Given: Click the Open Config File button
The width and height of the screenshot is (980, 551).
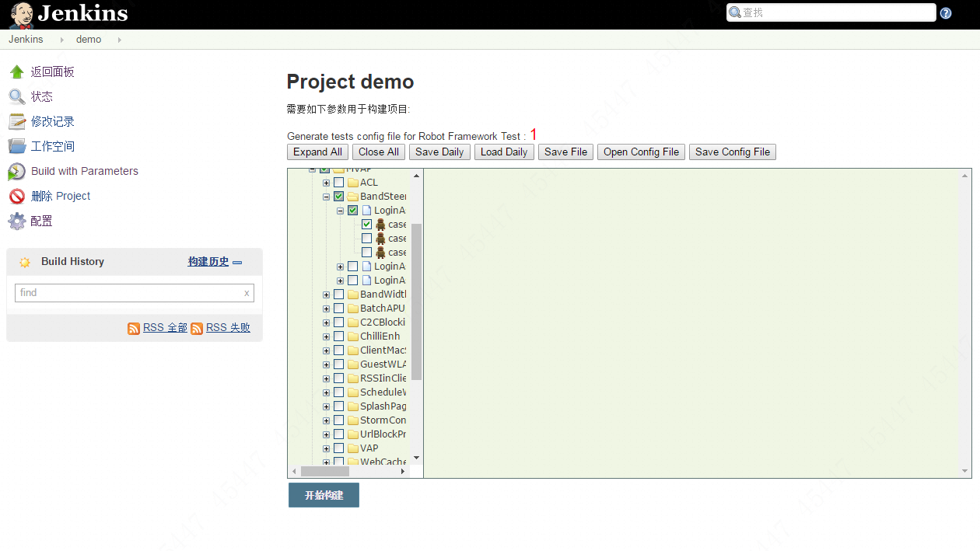Looking at the screenshot, I should click(641, 152).
